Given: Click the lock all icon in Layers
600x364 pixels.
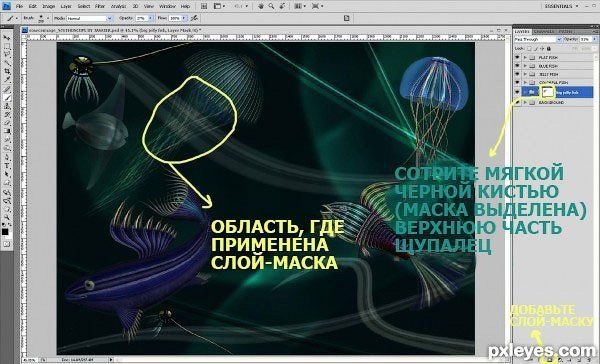Looking at the screenshot, I should coord(548,49).
